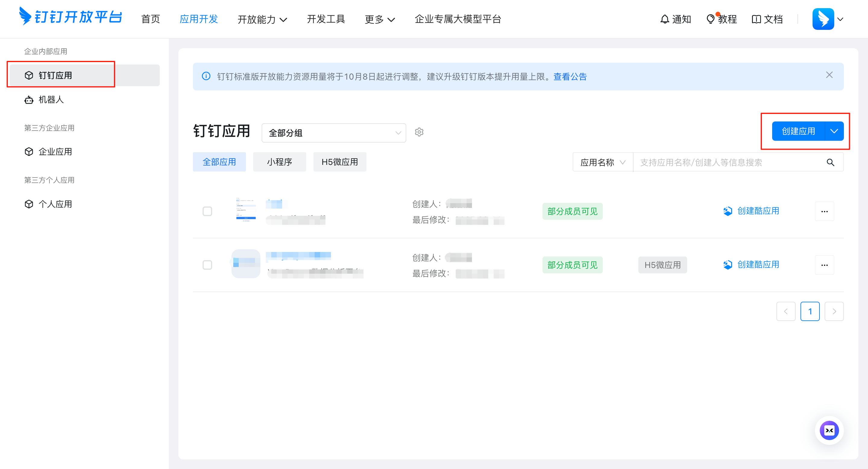Expand the 更多 menu
The height and width of the screenshot is (469, 868).
[x=380, y=20]
